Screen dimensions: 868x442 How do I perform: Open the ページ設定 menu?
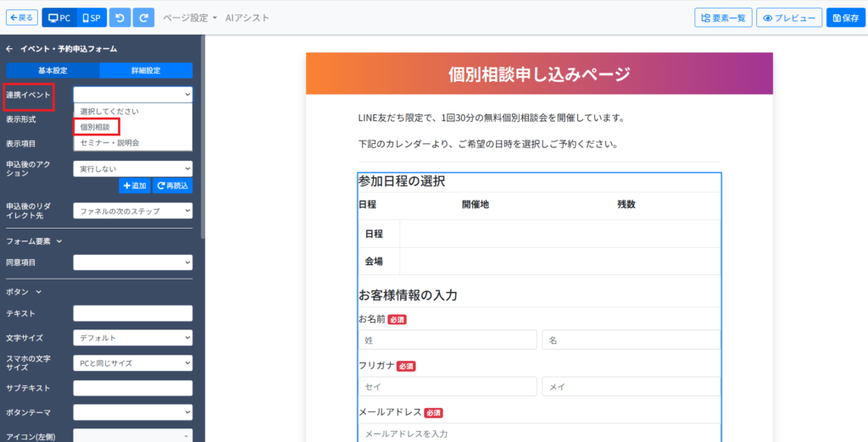click(x=190, y=18)
